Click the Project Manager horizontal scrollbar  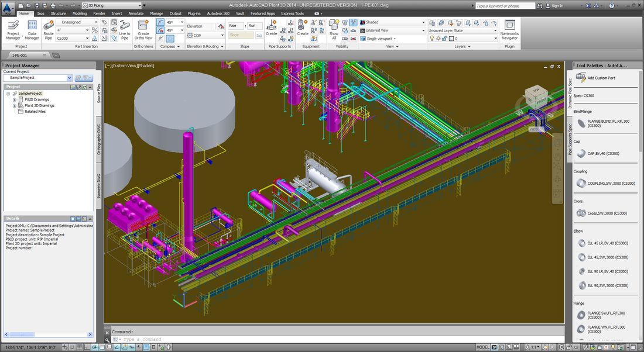pos(49,335)
